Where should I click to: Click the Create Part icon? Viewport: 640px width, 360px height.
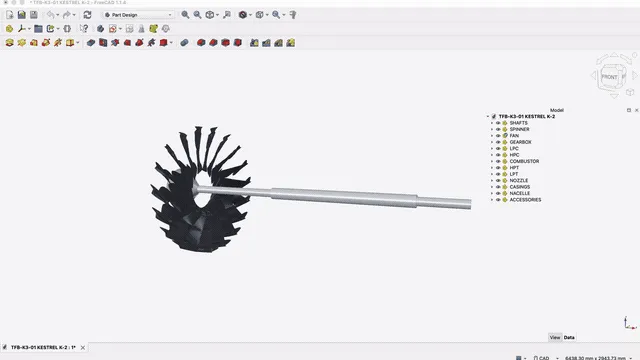click(x=9, y=29)
